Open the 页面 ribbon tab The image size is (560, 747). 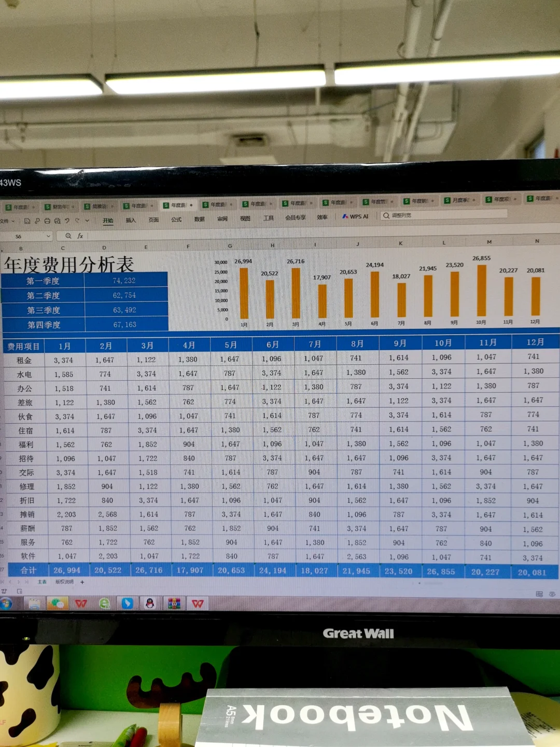(x=153, y=220)
